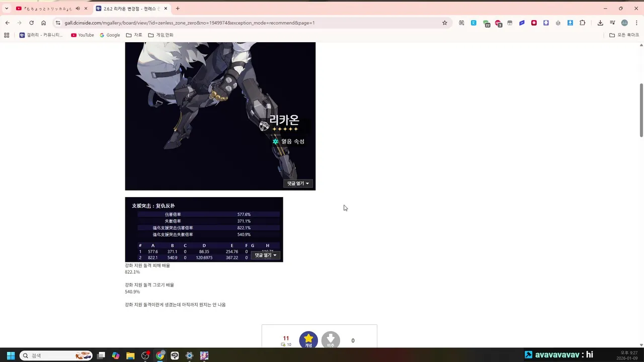Screen dimensions: 644x362
Task: Open the red adblock extension with badge 3
Action: coord(498,23)
